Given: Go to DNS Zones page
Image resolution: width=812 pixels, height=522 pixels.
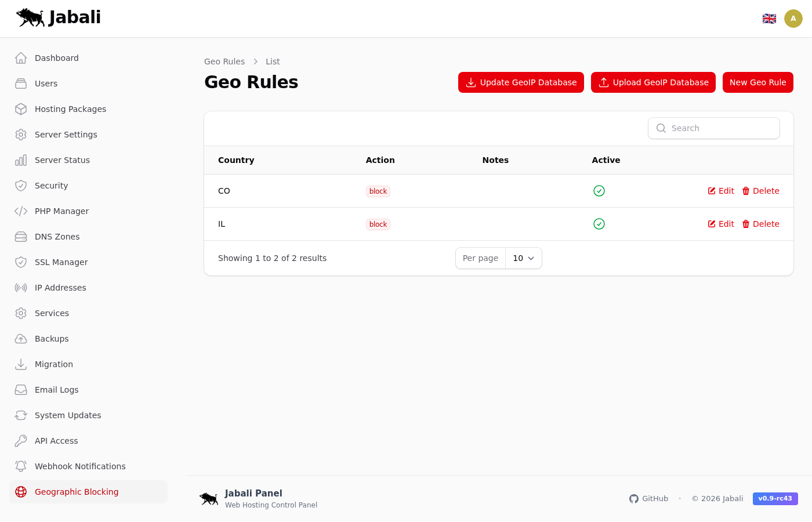Looking at the screenshot, I should click(57, 237).
